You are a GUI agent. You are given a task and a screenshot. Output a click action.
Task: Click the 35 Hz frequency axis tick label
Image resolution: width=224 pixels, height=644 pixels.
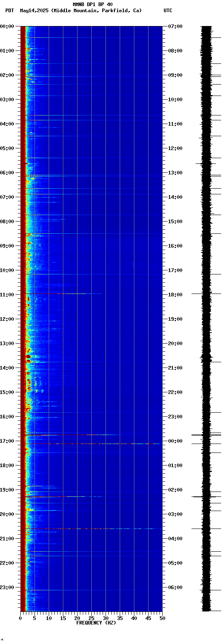coord(120,618)
